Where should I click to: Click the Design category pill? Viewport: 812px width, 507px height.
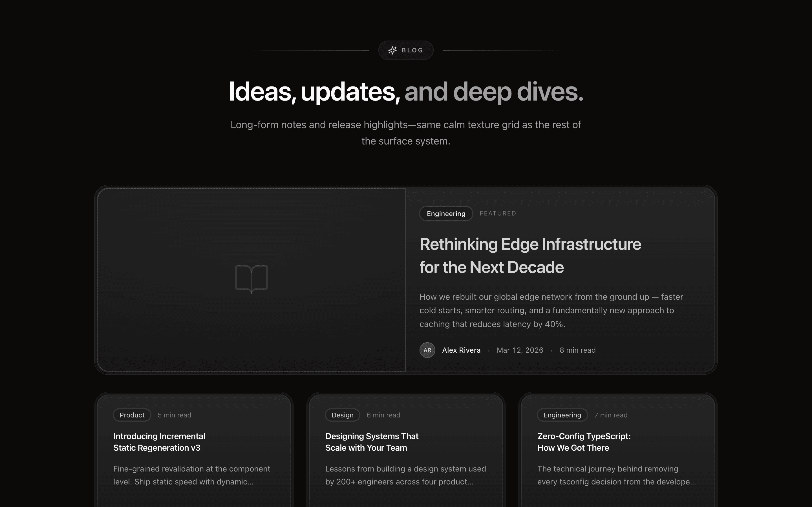[342, 415]
